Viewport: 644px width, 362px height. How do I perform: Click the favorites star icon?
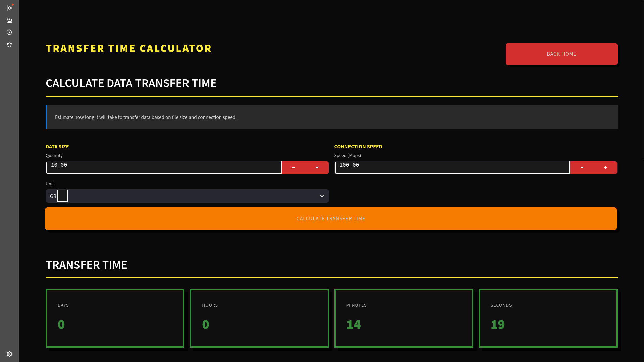point(9,45)
